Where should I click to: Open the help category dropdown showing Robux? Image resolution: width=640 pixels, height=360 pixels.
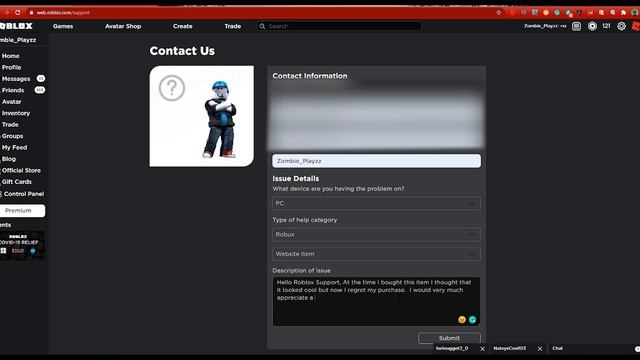(x=376, y=234)
